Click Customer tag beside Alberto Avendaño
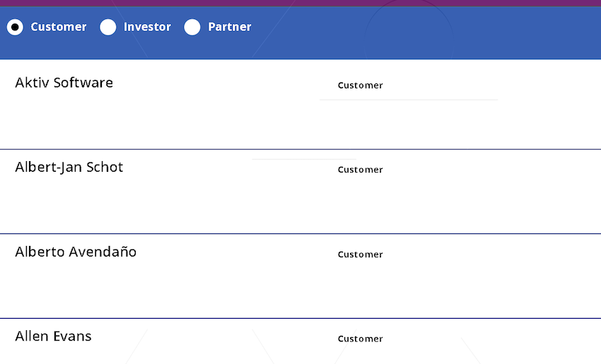The image size is (601, 364). point(361,254)
